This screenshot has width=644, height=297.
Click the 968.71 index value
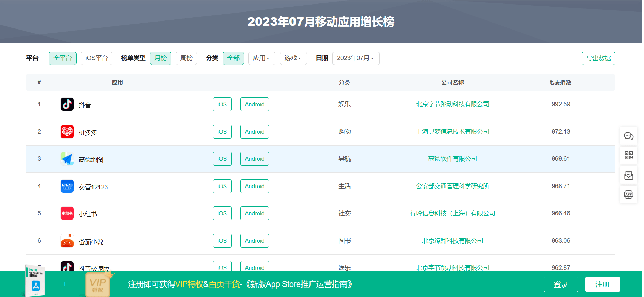(x=561, y=186)
